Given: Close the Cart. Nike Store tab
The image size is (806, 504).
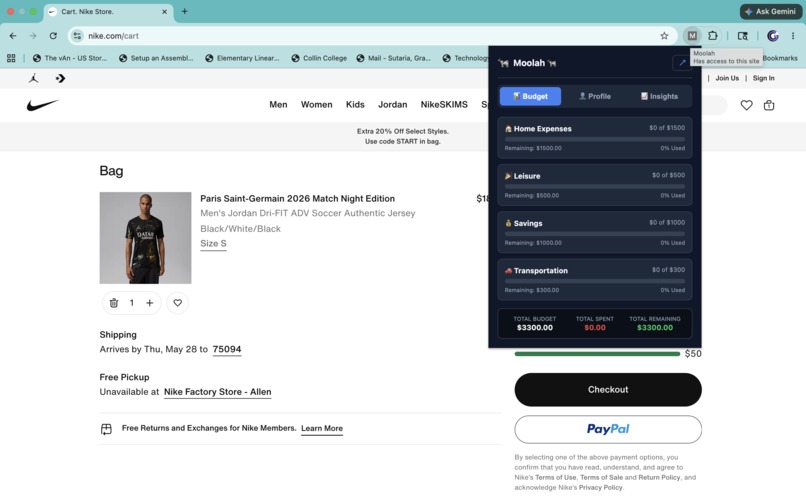Looking at the screenshot, I should (164, 11).
